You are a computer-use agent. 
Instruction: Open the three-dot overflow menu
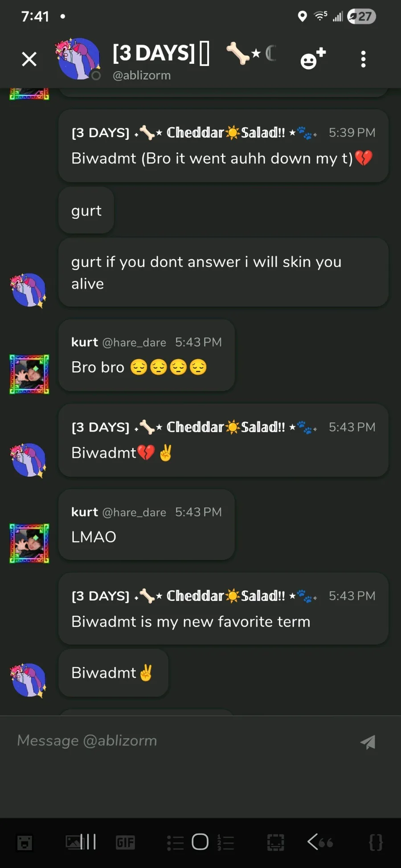[364, 59]
